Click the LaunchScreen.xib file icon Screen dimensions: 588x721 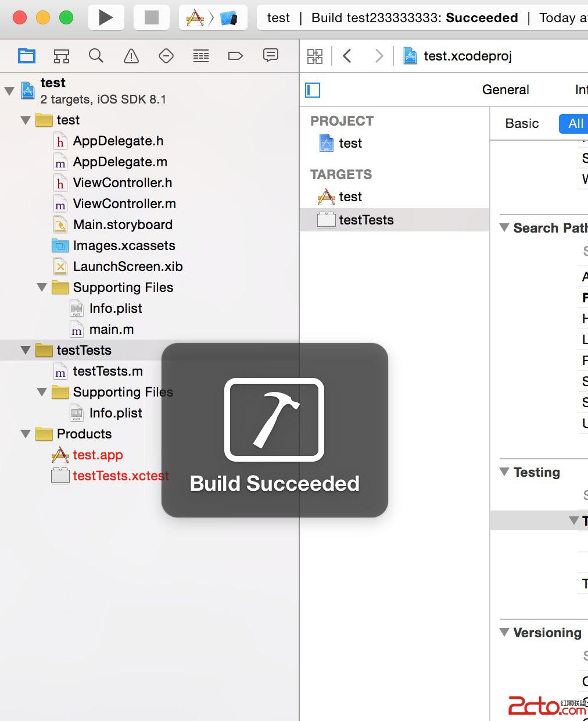60,266
